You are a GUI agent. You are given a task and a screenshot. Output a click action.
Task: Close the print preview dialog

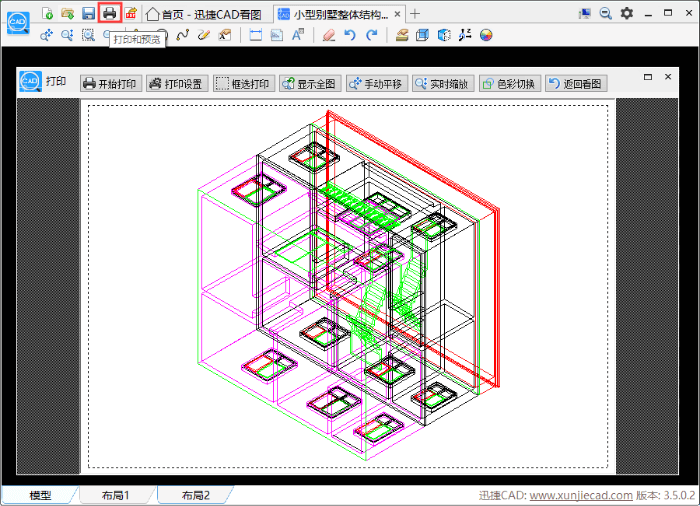coord(668,77)
